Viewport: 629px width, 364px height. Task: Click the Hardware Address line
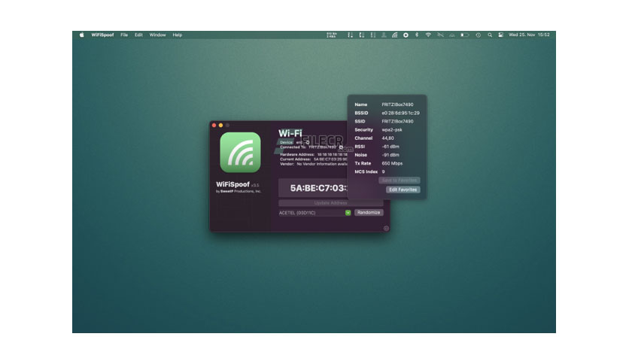(313, 154)
